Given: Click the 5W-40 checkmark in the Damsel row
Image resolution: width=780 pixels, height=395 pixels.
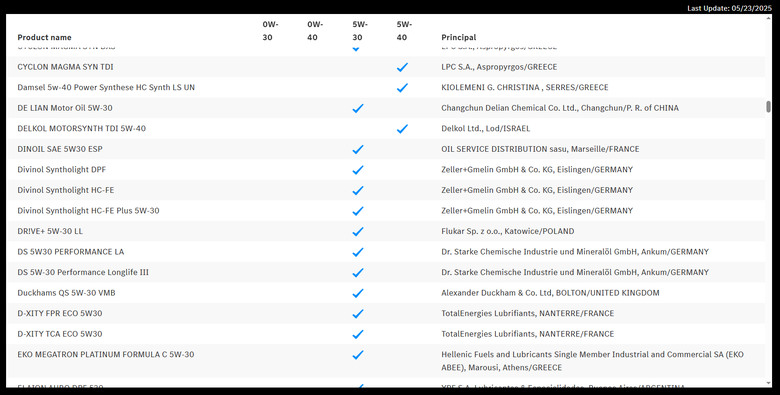Looking at the screenshot, I should tap(402, 88).
